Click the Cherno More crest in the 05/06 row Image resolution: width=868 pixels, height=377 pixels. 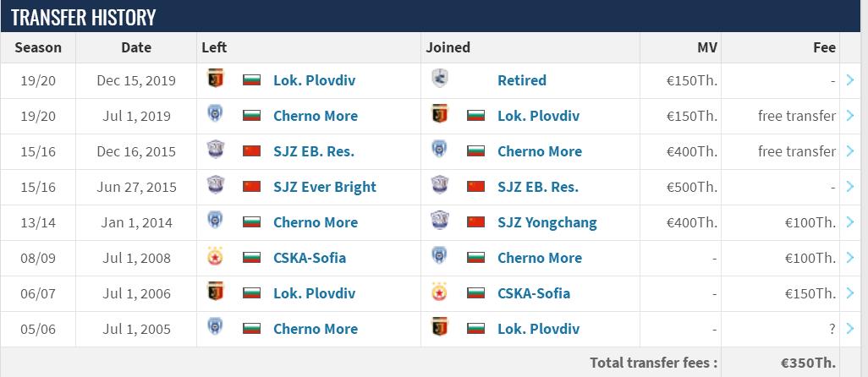click(215, 329)
